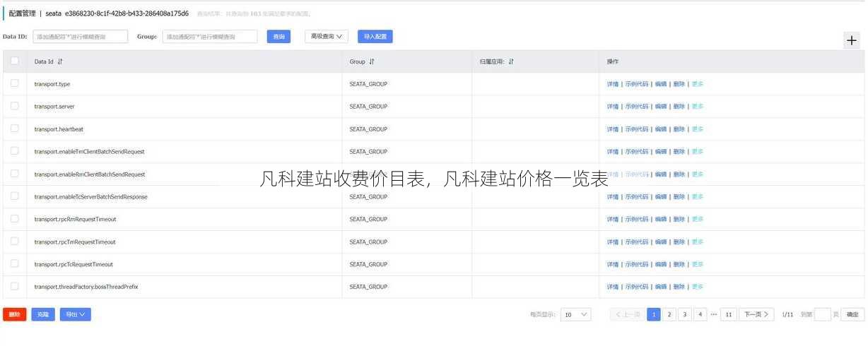Click 编辑 for transport.threadFactory.bossThreadPrefix
This screenshot has width=868, height=346.
point(661,287)
